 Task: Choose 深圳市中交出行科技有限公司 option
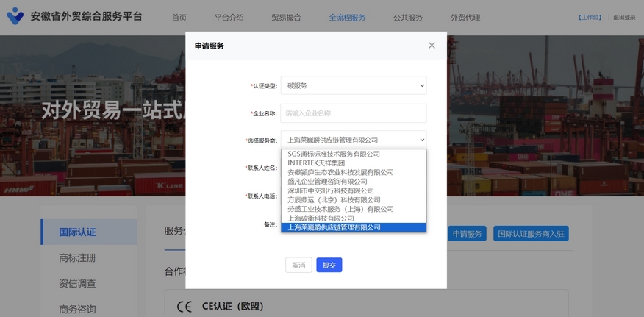click(x=354, y=190)
